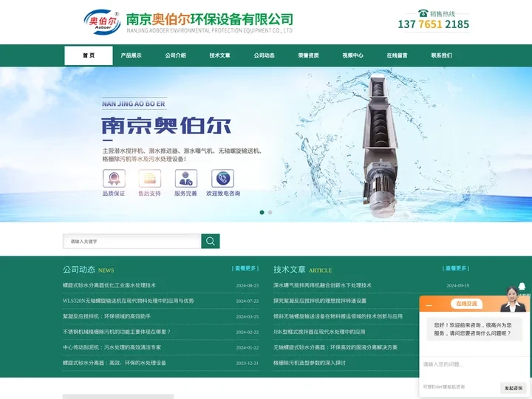The height and width of the screenshot is (399, 532).
Task: Open the 荣誉资质 menu item
Action: coord(308,55)
